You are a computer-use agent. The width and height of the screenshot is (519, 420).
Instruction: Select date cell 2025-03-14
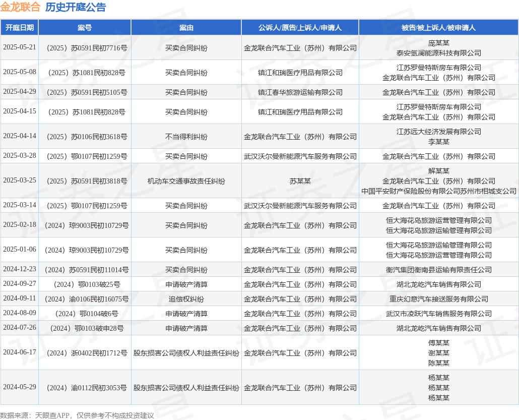pyautogui.click(x=20, y=205)
